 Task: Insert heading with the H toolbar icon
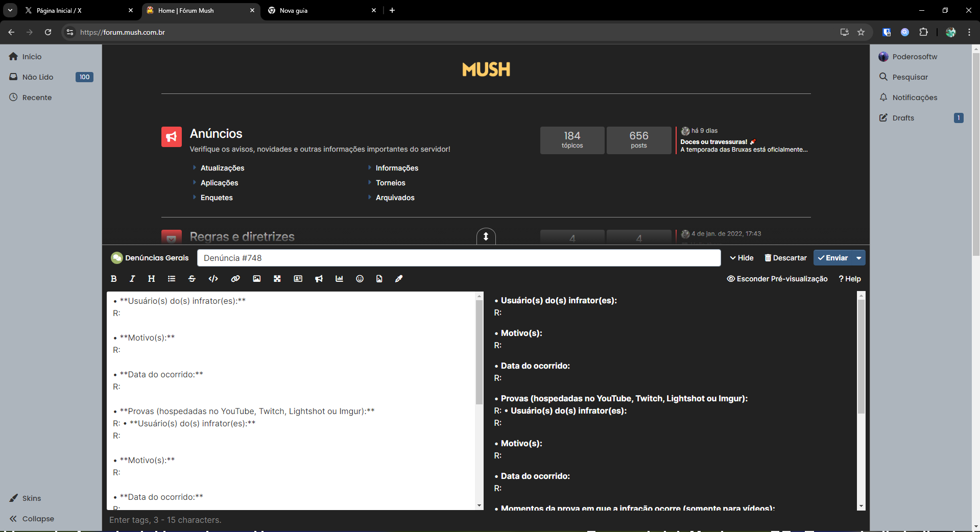(x=151, y=279)
